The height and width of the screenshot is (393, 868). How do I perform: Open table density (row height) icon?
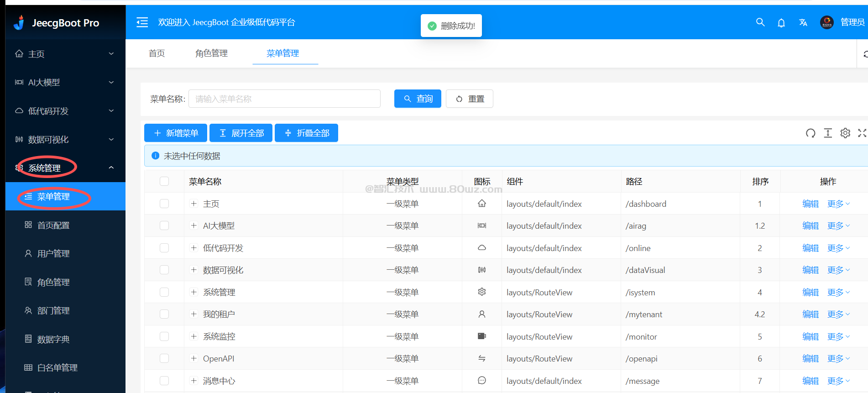pyautogui.click(x=828, y=133)
